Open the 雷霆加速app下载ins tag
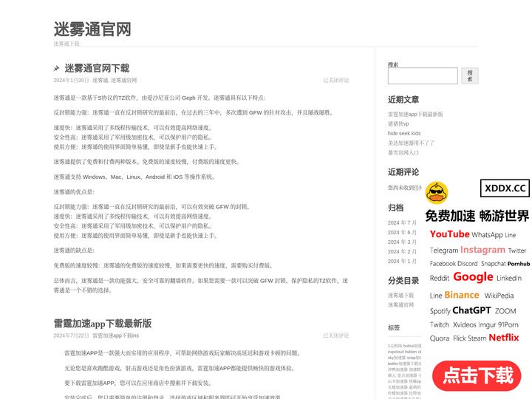This screenshot has width=532, height=399. coord(116,335)
